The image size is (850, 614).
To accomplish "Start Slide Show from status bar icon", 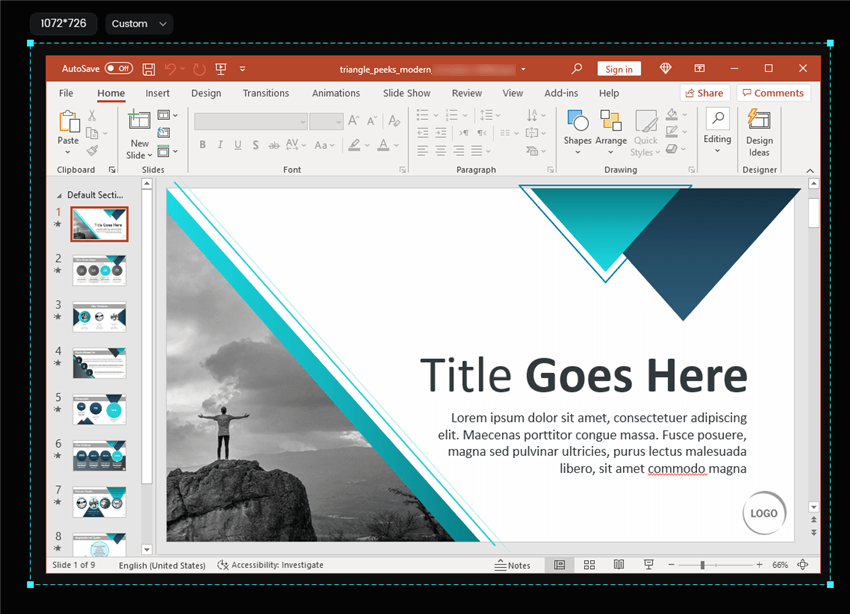I will tap(648, 565).
